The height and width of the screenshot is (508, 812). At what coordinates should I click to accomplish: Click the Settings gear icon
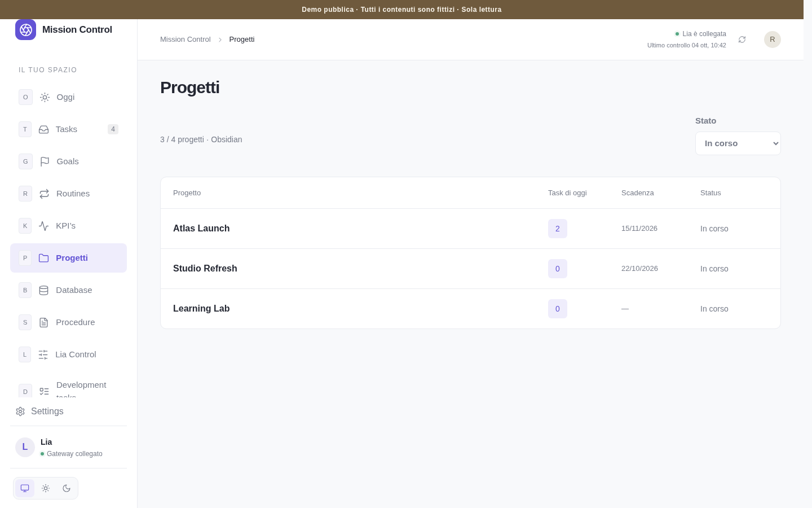(20, 411)
